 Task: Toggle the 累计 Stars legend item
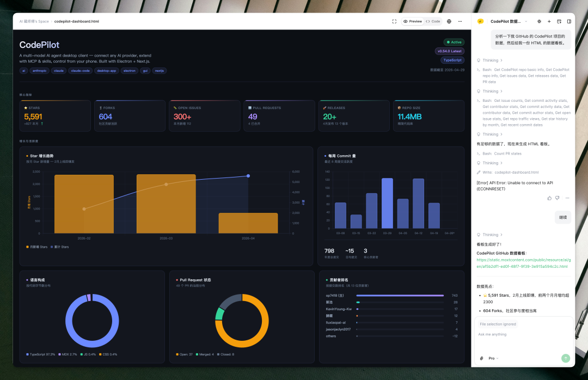60,247
